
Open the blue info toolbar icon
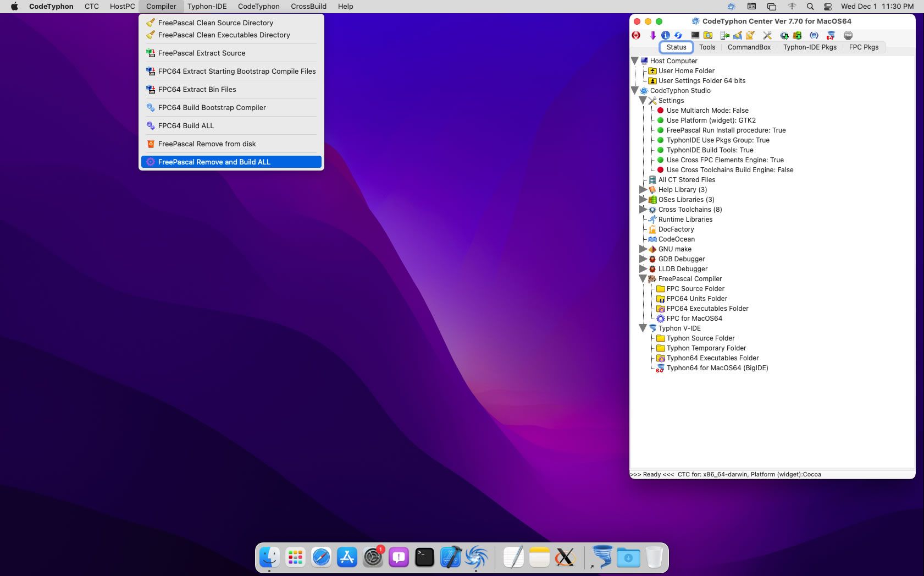[x=666, y=35]
